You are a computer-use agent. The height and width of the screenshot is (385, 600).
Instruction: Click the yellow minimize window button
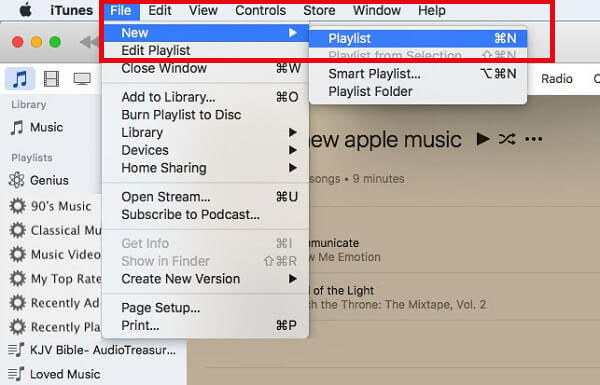(x=36, y=42)
